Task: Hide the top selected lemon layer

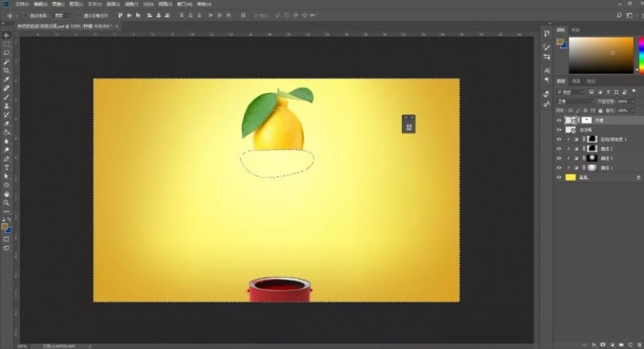Action: coord(558,121)
